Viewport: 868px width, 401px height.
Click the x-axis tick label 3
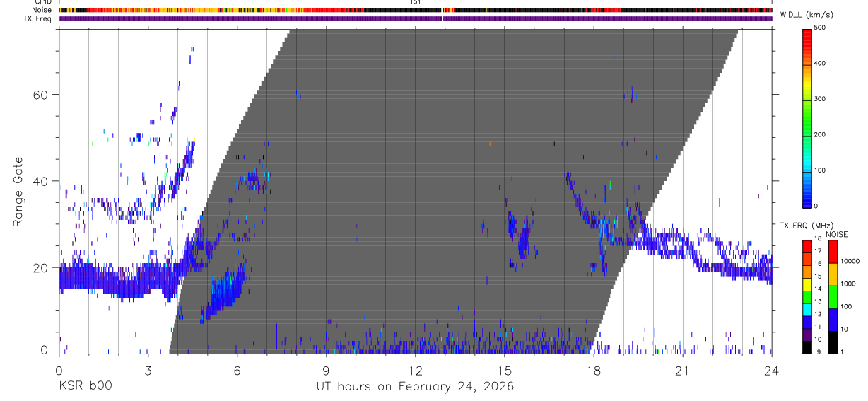(x=148, y=371)
